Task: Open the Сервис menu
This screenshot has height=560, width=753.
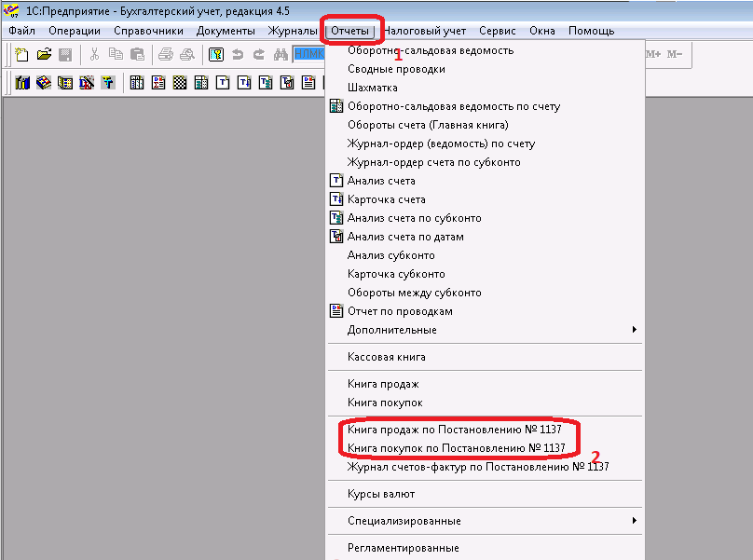Action: click(498, 31)
